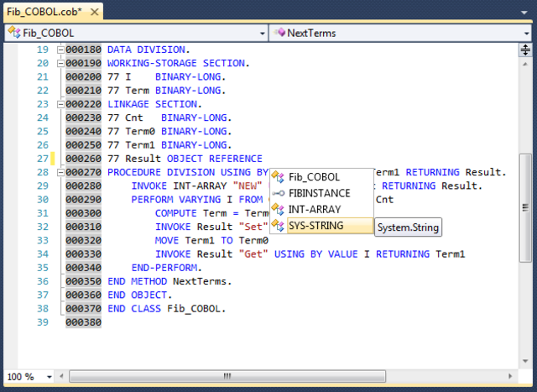Viewport: 537px width, 392px height.
Task: Click sequence number 000380 on last line
Action: 84,322
